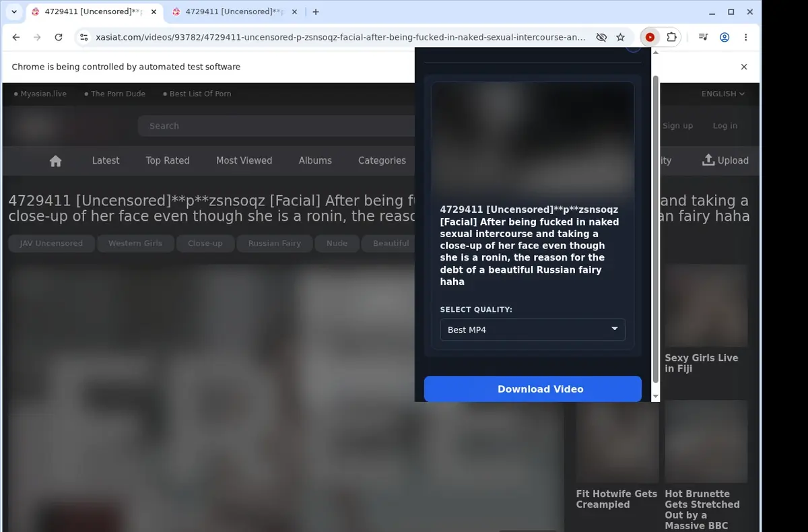Select the JAV Uncensored tag

51,243
